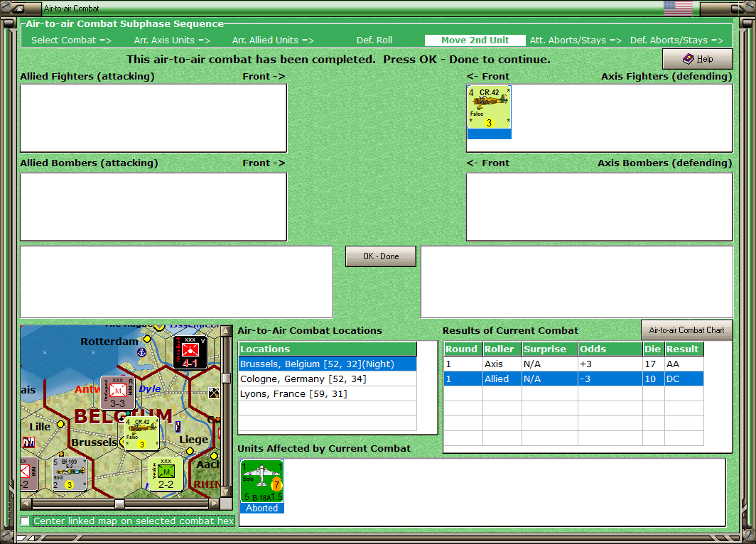The width and height of the screenshot is (756, 544).
Task: Go to Arr. Allied Units subphase
Action: coord(273,40)
